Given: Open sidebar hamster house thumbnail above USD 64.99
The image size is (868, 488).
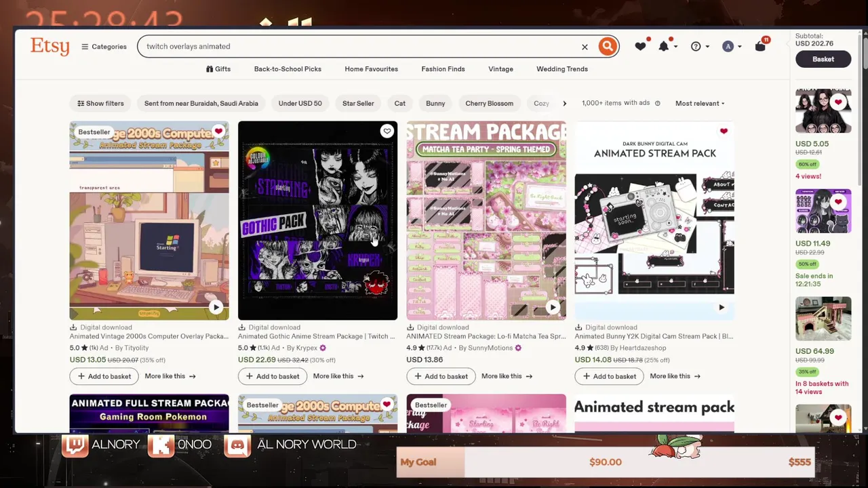Looking at the screenshot, I should click(x=823, y=319).
